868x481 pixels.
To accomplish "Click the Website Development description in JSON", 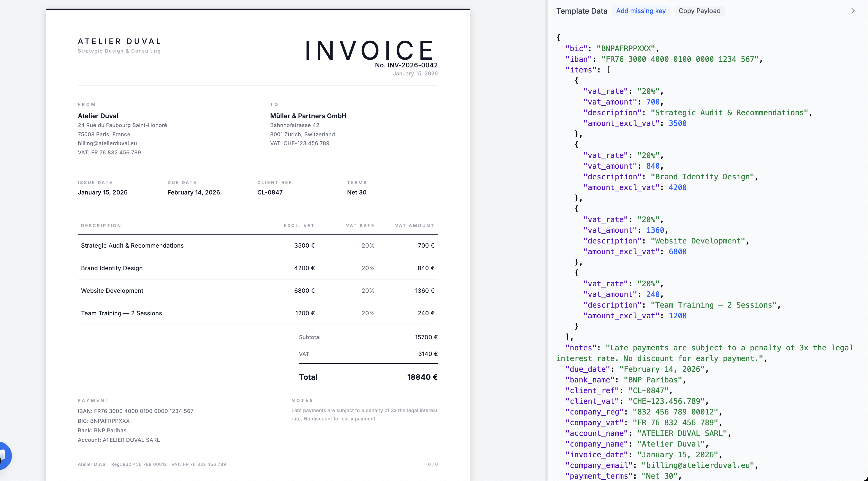I will (700, 241).
